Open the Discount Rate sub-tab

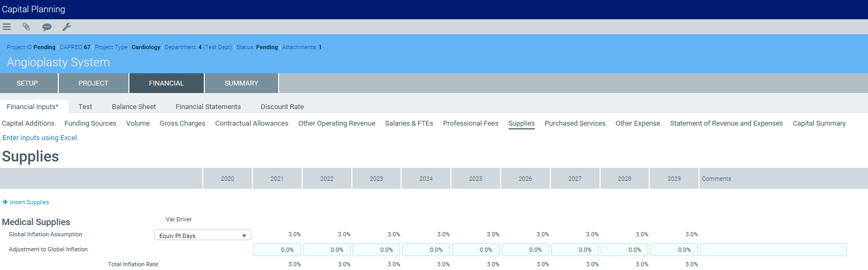pyautogui.click(x=282, y=107)
